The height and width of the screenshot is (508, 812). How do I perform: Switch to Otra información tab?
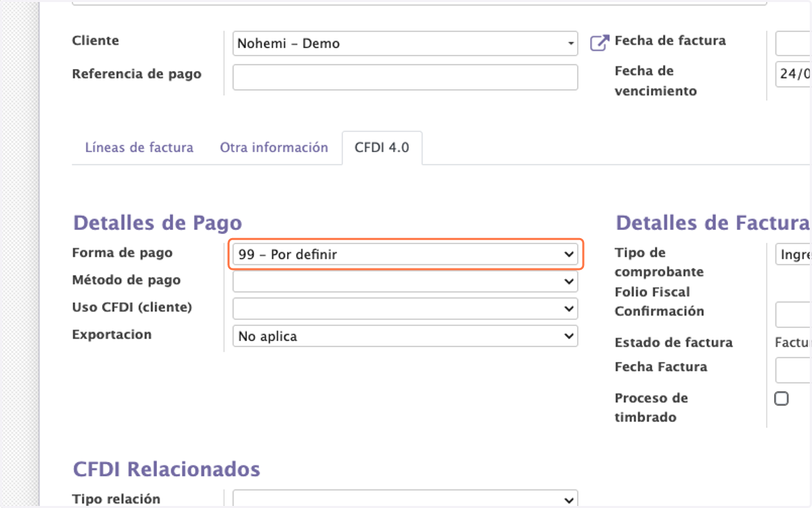click(x=274, y=147)
